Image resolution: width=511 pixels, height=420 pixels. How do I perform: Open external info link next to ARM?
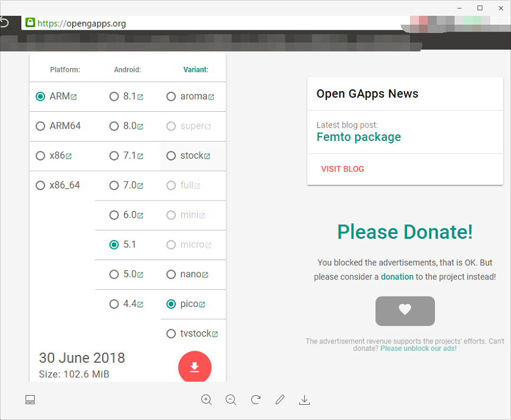pyautogui.click(x=74, y=97)
